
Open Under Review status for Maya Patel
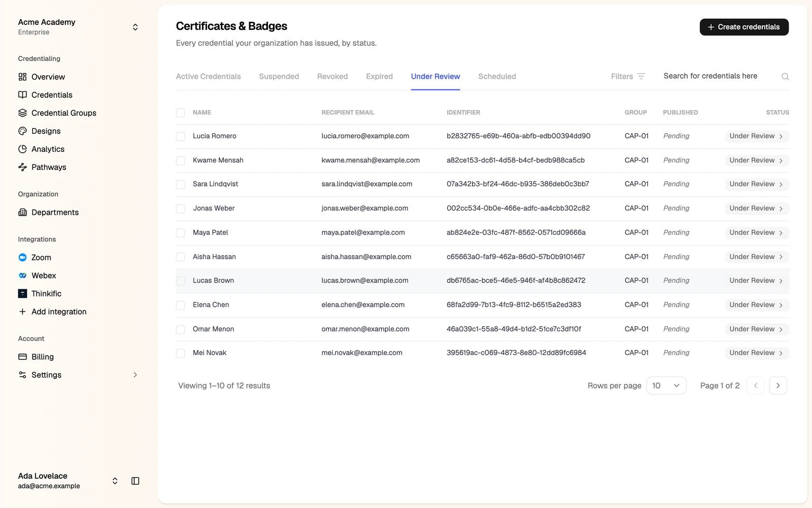[757, 233]
